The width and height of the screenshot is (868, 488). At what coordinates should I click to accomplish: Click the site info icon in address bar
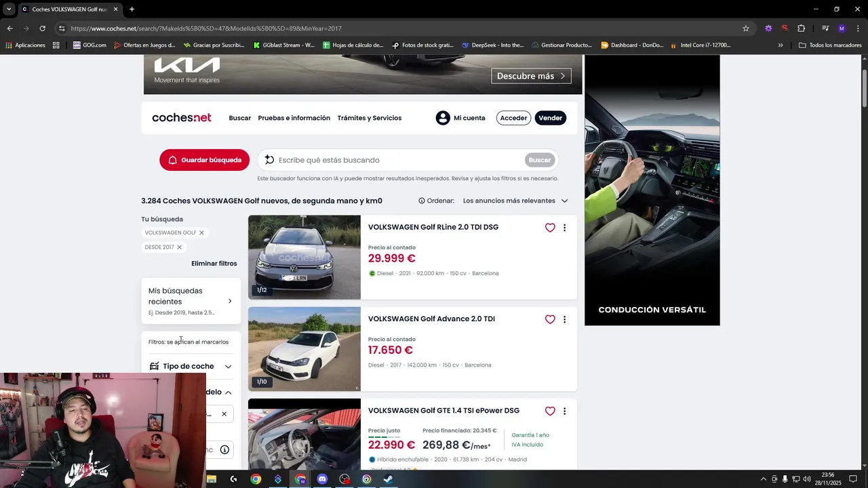click(62, 28)
